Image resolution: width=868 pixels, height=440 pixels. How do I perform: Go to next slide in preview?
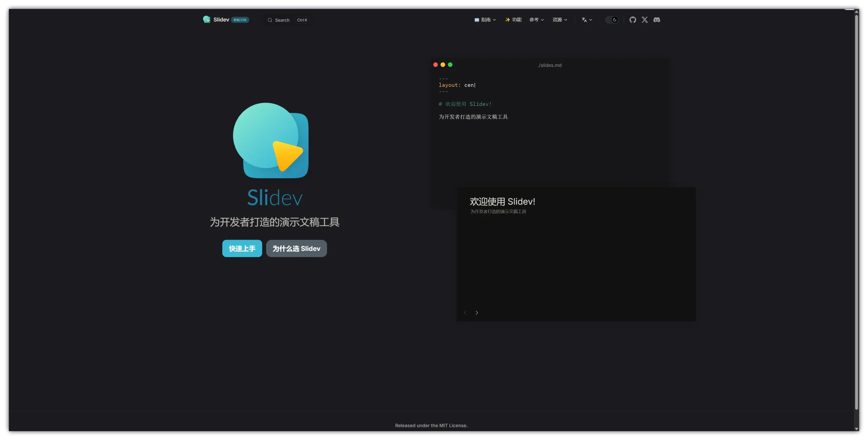477,313
